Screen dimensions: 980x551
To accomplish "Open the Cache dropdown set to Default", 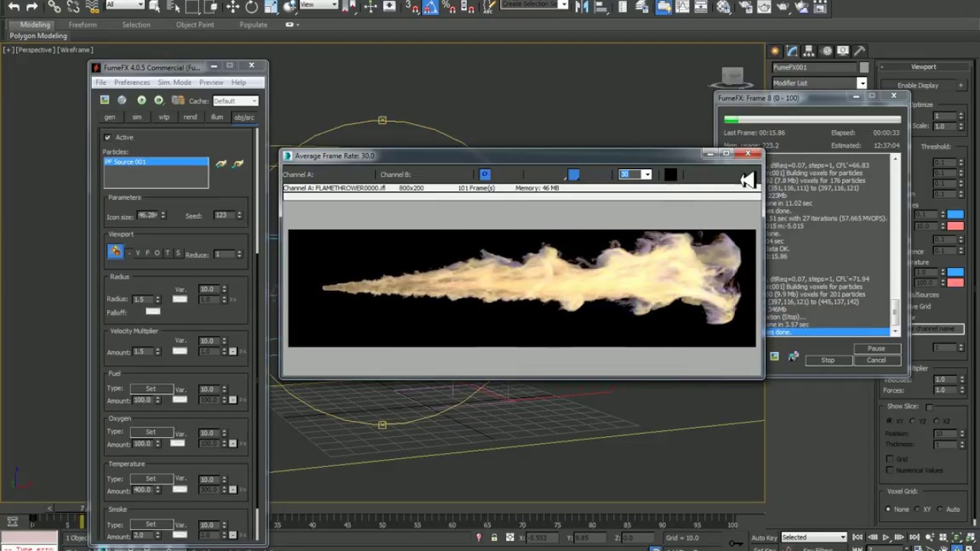I will click(235, 101).
